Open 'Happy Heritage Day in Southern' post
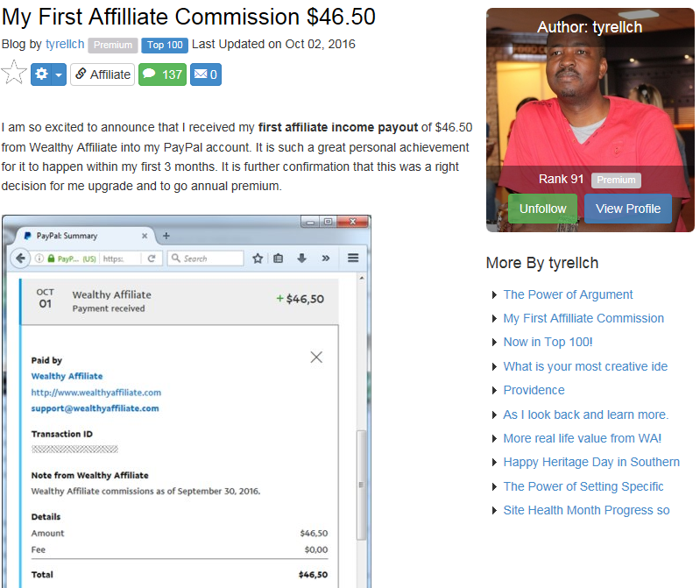The width and height of the screenshot is (700, 588). (591, 462)
